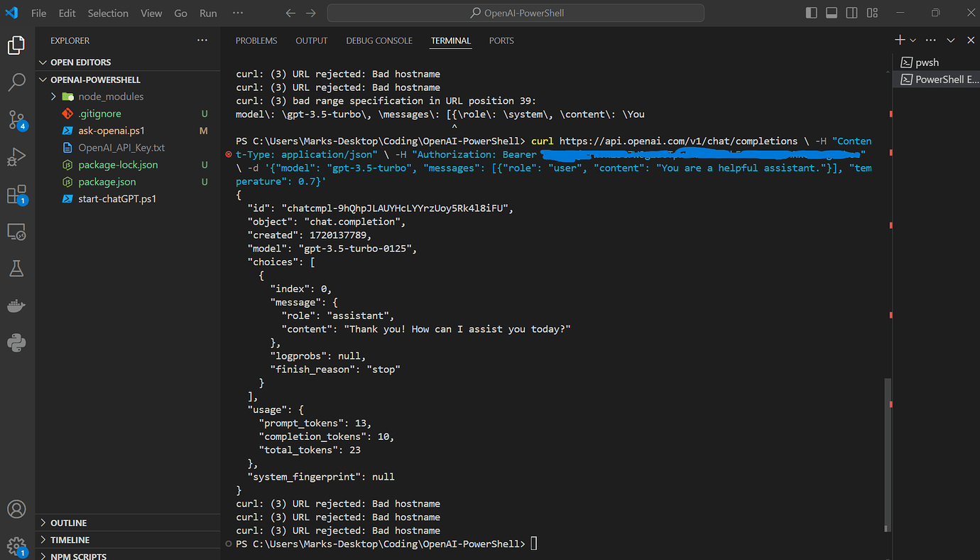The width and height of the screenshot is (980, 560).
Task: Open Customize Layout in the title bar
Action: pos(871,13)
